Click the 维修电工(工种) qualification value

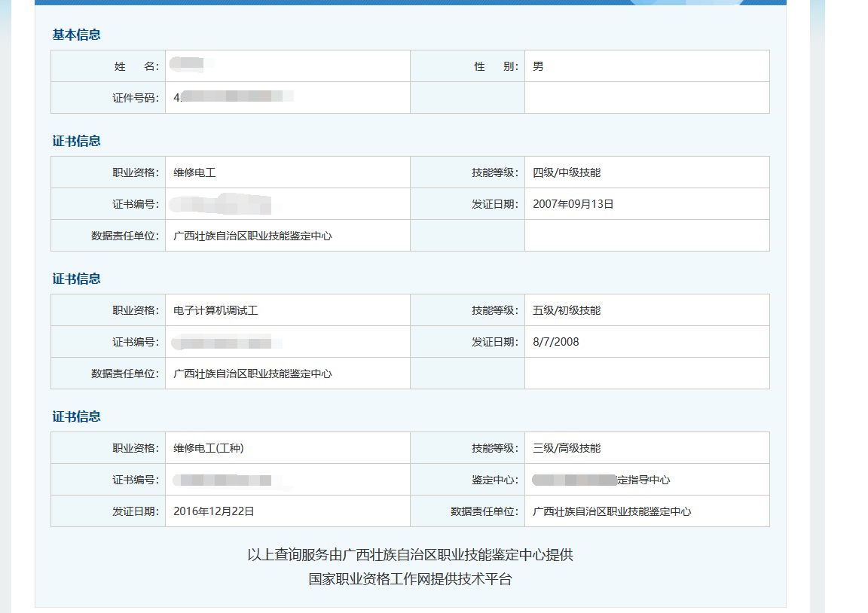pos(208,448)
